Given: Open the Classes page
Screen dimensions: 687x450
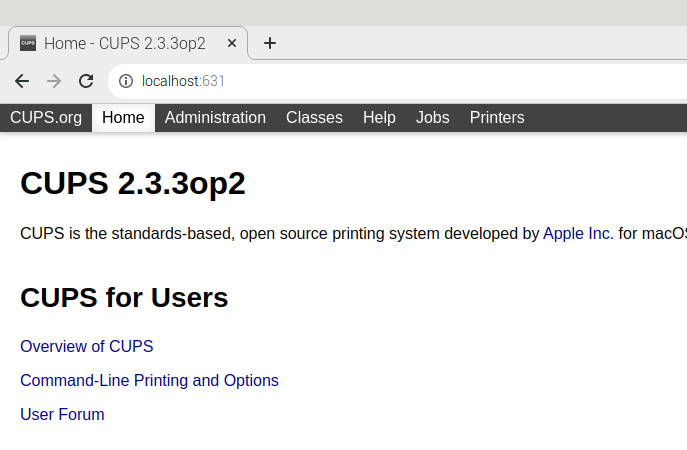Looking at the screenshot, I should pyautogui.click(x=314, y=117).
